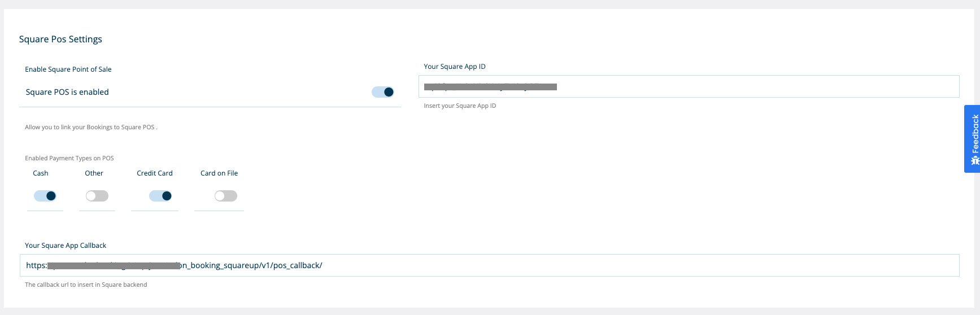Click the bug icon on Feedback tab
The image size is (980, 315).
[975, 161]
